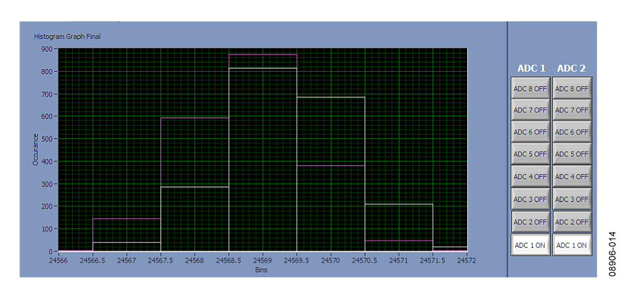This screenshot has width=644, height=299.
Task: Click the tallest magenta histogram bar top
Action: click(x=262, y=55)
